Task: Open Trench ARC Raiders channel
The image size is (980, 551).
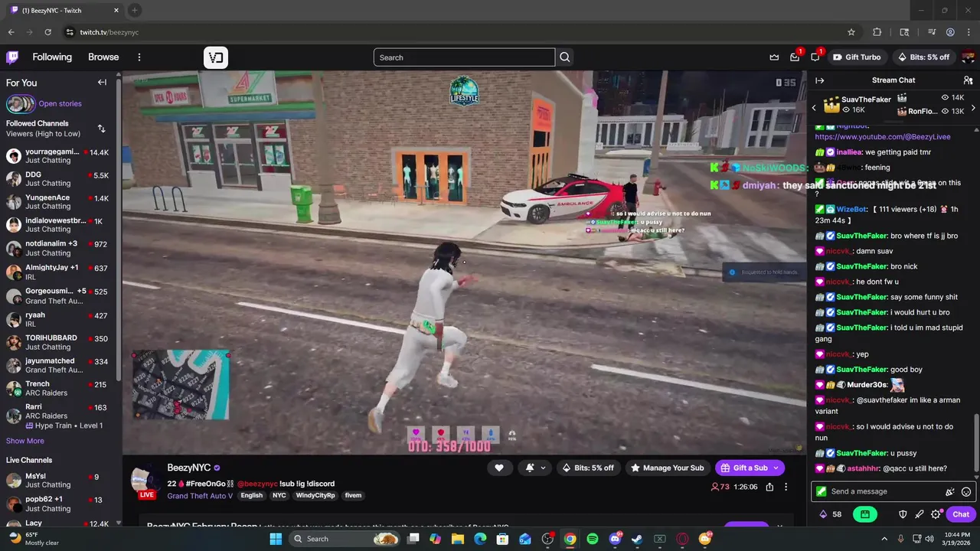Action: [58, 388]
